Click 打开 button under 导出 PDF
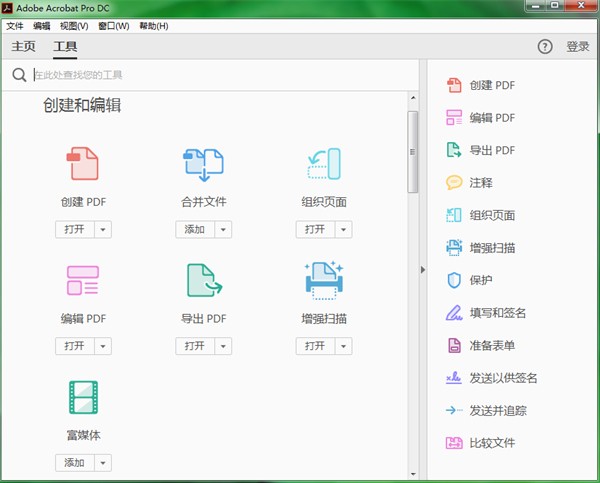This screenshot has height=483, width=600. (x=195, y=346)
